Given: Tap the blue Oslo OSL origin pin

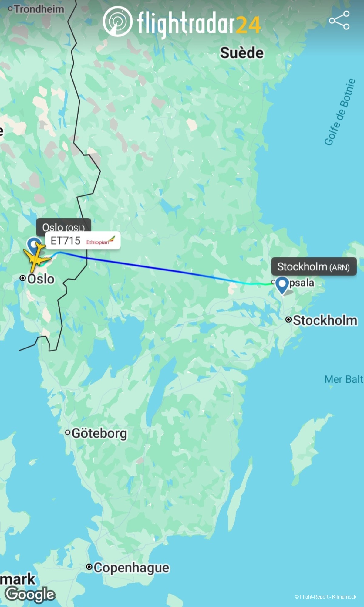Looking at the screenshot, I should pyautogui.click(x=33, y=244).
